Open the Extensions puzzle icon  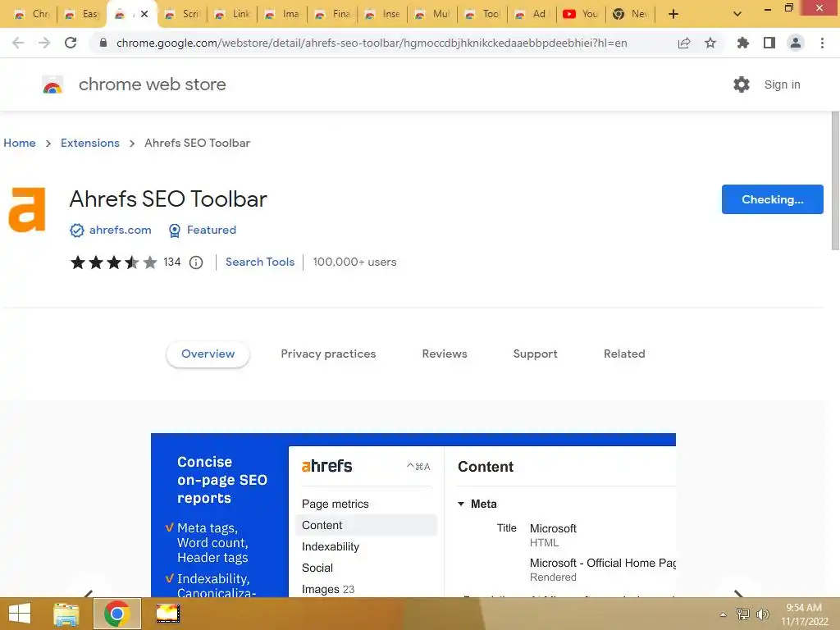(742, 43)
